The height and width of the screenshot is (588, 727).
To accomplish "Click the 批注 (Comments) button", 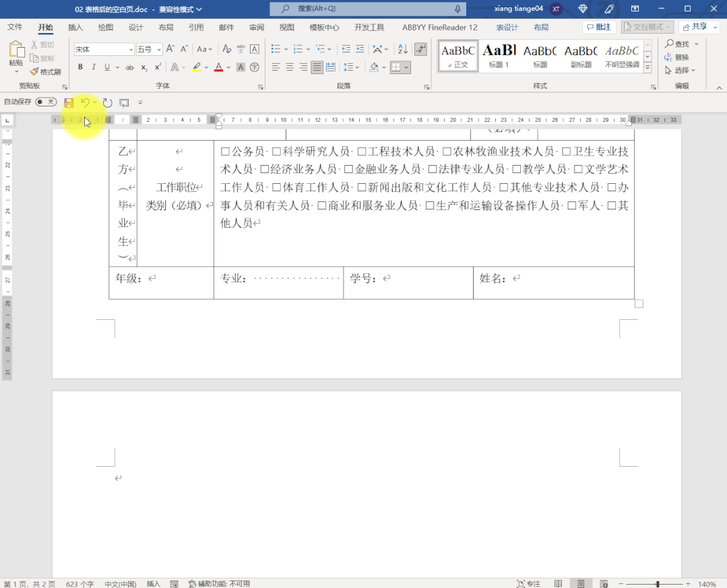I will tap(598, 27).
